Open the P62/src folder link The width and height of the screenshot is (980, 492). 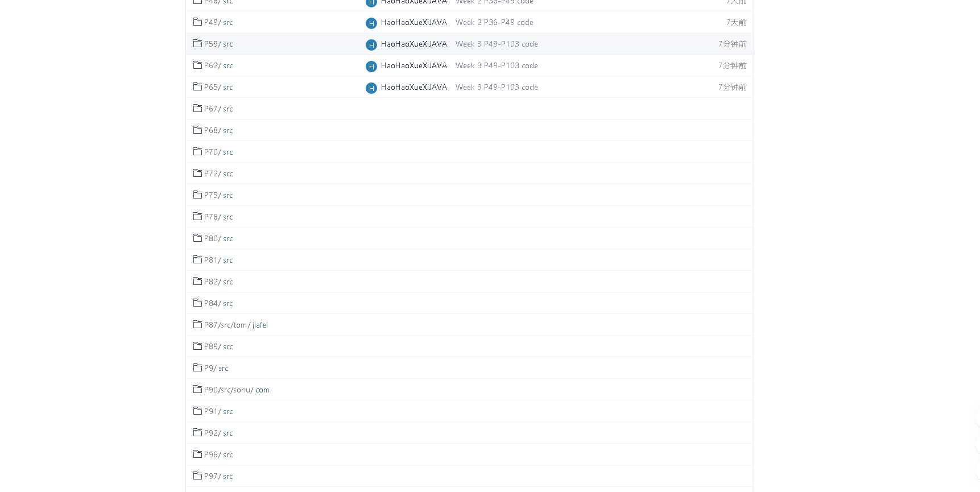coord(218,65)
